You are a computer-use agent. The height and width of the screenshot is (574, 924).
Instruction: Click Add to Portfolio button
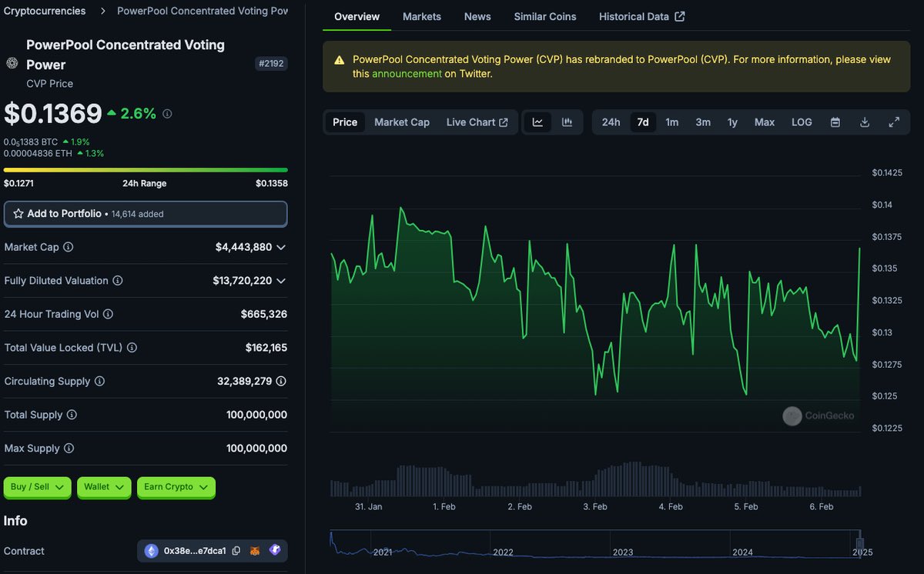coord(146,214)
